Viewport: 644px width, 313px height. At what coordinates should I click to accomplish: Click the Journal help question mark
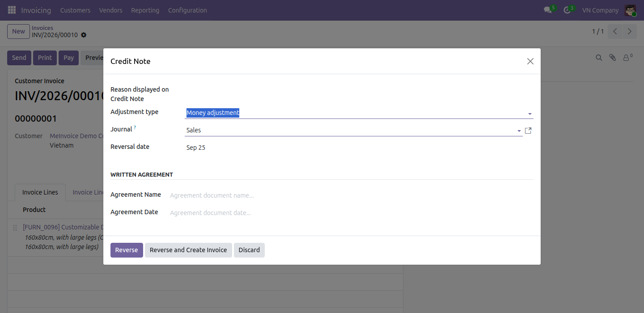tap(135, 127)
